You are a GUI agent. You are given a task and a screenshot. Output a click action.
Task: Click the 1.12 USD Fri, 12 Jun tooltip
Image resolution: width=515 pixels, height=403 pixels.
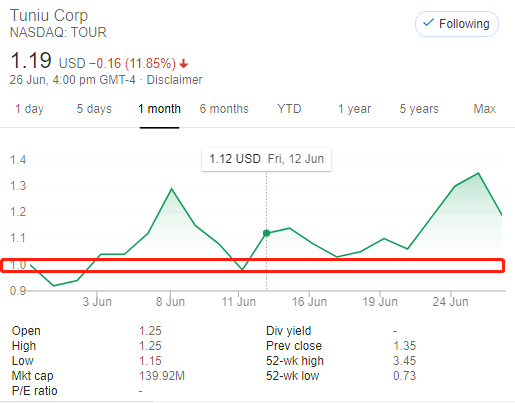pos(266,159)
